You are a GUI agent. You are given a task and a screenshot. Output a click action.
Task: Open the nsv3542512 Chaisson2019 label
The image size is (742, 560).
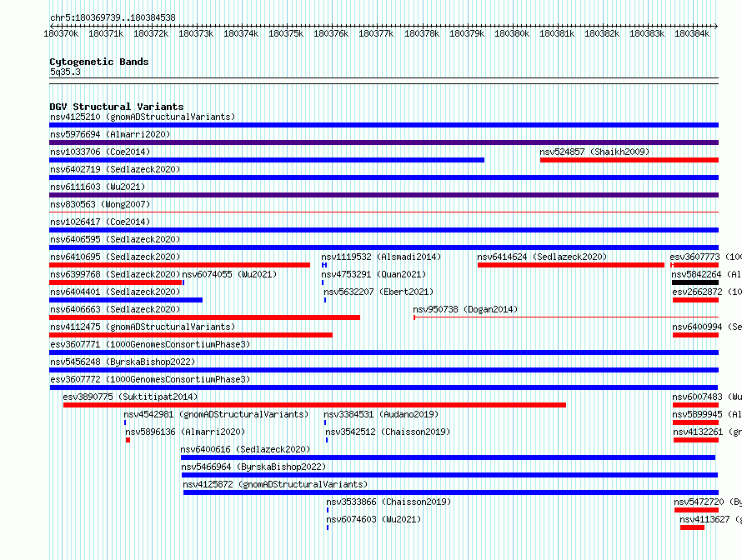point(388,432)
